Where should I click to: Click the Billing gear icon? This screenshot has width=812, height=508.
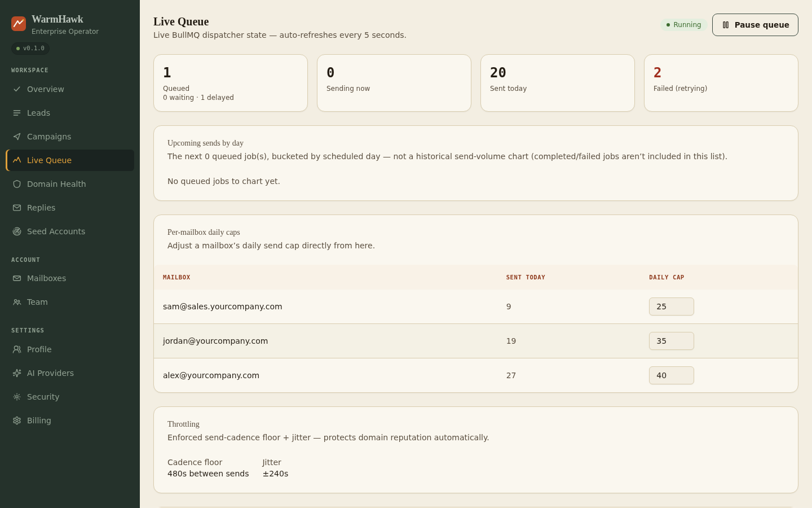pos(17,421)
